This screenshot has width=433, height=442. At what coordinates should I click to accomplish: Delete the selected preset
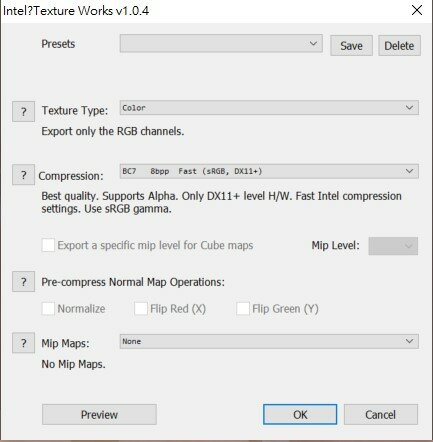pos(399,46)
